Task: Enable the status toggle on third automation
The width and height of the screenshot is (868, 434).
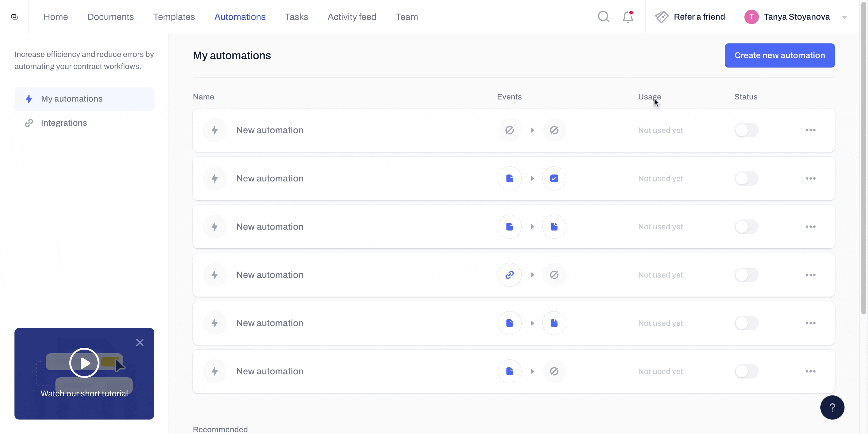Action: point(746,226)
